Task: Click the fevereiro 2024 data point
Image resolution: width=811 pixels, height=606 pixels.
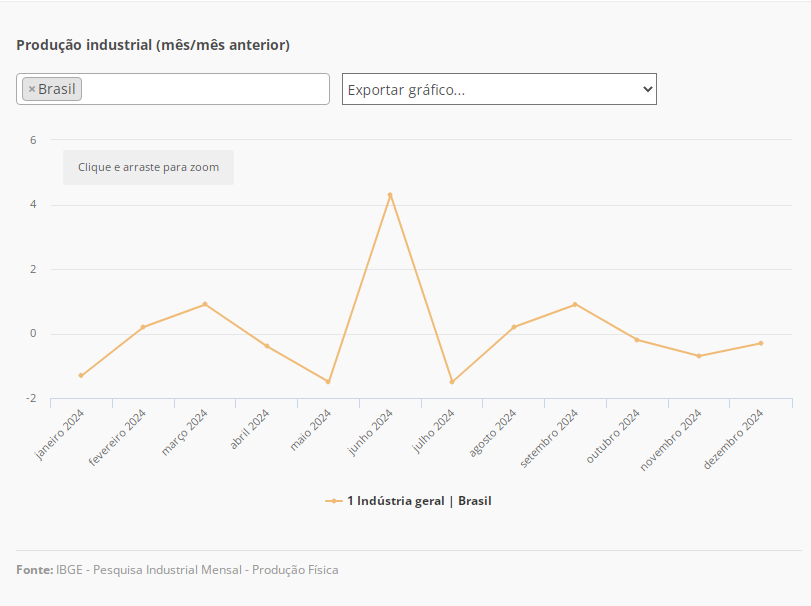Action: (x=143, y=327)
